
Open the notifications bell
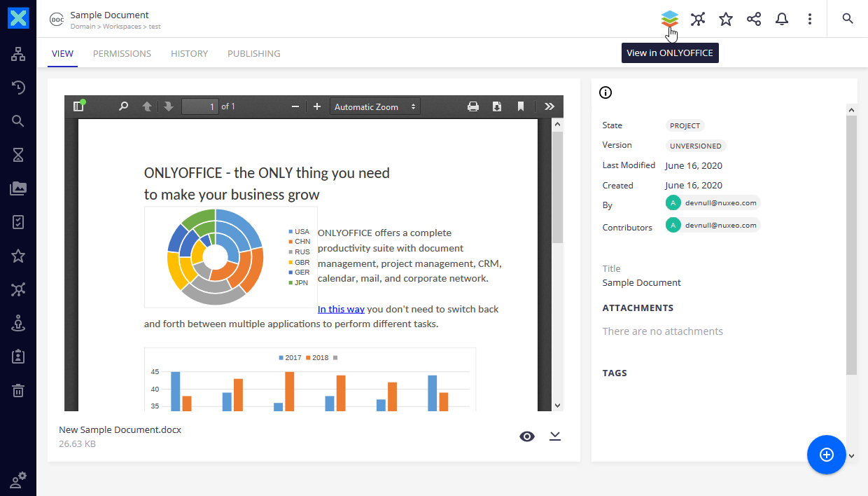click(781, 19)
